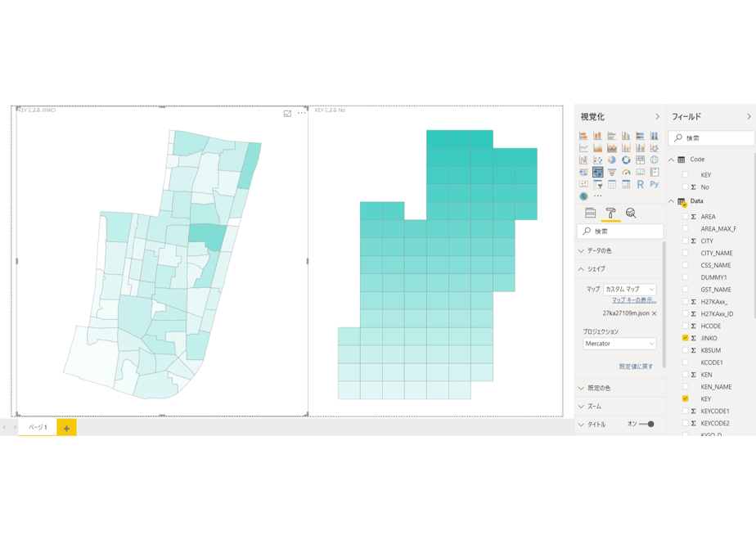Switch to the Fields well tab icon
Screen dimensions: 756x540
point(590,213)
